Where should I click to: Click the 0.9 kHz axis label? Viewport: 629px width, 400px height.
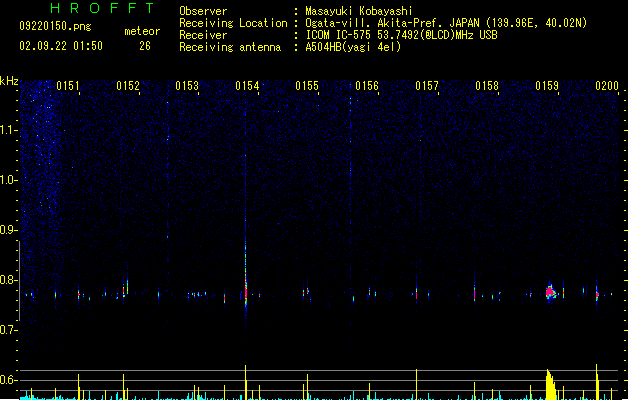8,230
